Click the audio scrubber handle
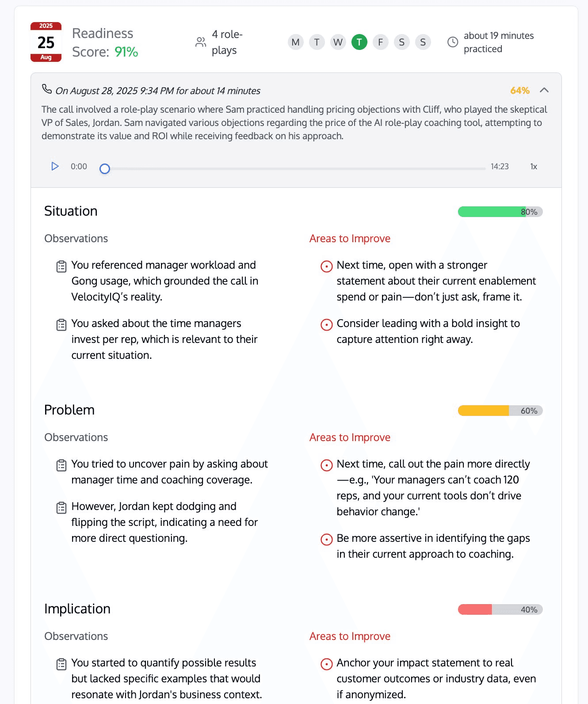The width and height of the screenshot is (588, 704). click(x=105, y=169)
